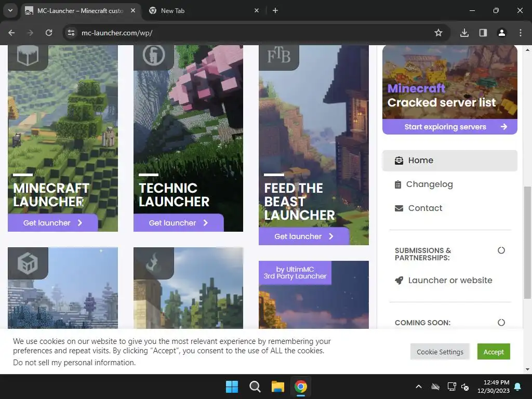
Task: Click the by UltimMC 3rd Party Launcher card
Action: 313,295
